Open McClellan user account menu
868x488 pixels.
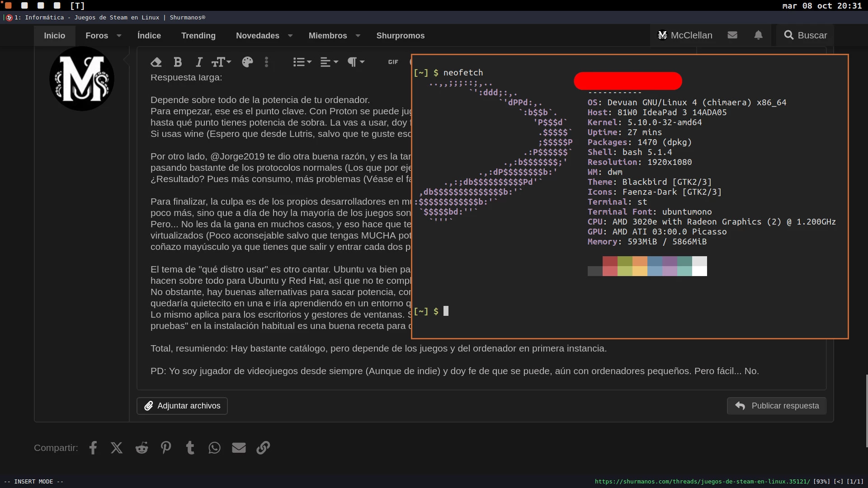tap(685, 35)
